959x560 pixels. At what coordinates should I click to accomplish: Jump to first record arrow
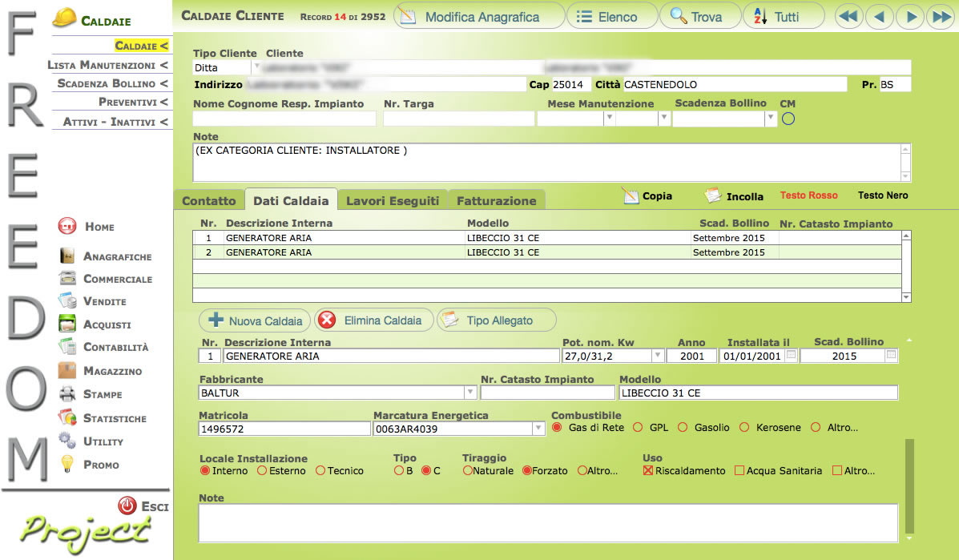point(849,17)
